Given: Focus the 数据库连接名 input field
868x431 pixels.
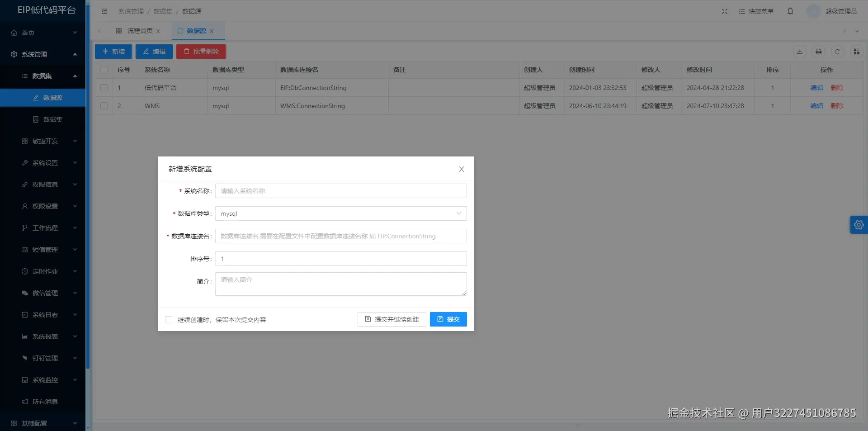Looking at the screenshot, I should tap(341, 236).
